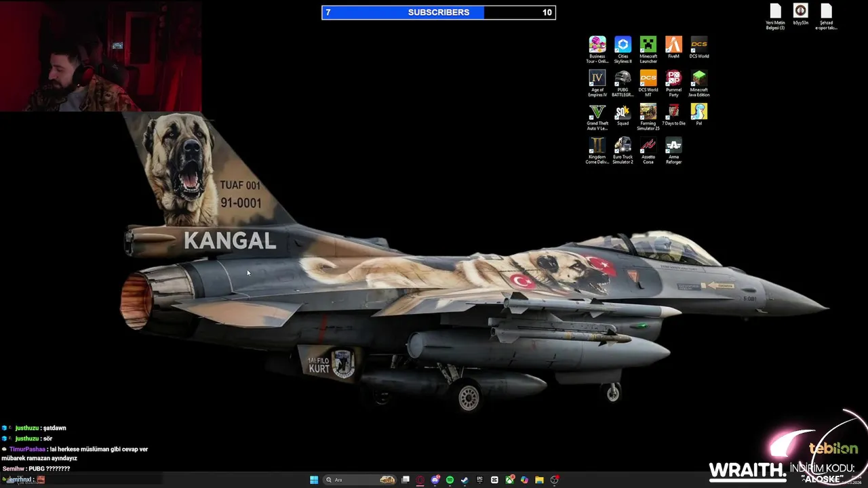Click the PUBG BATTLEGROUNDS desktop icon
The width and height of the screenshot is (868, 488).
623,83
